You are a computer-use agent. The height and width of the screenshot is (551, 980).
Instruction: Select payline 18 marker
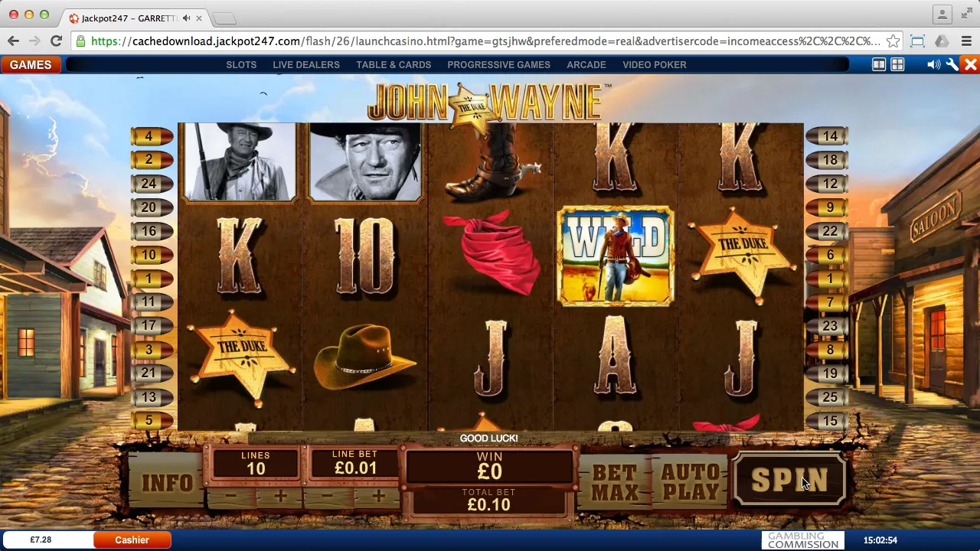(x=828, y=160)
